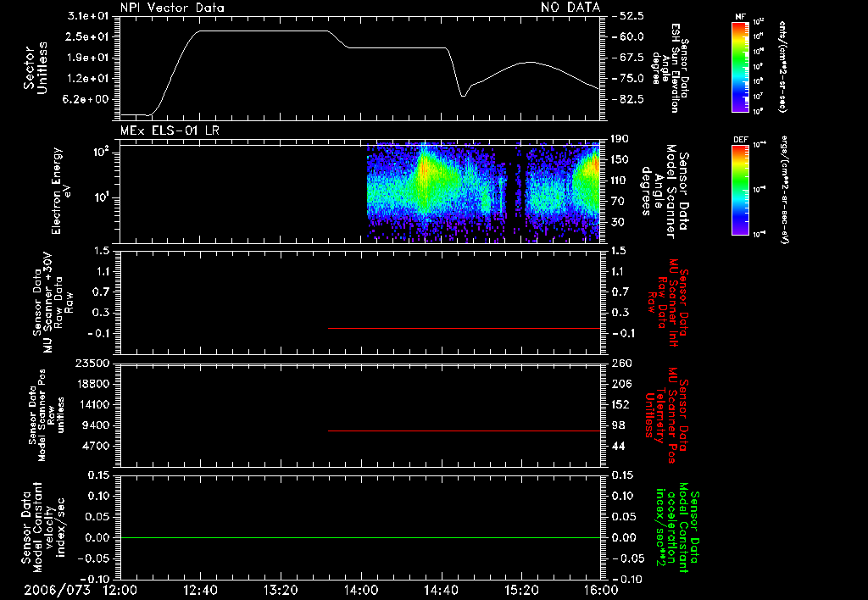Click the green zero velocity line
The image size is (868, 600).
[x=360, y=537]
